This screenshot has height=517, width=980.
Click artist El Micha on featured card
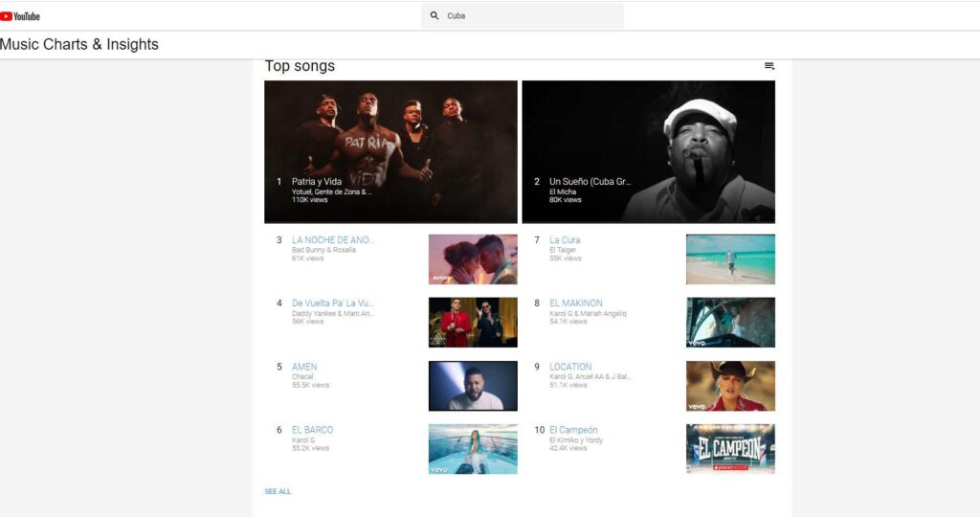coord(563,191)
